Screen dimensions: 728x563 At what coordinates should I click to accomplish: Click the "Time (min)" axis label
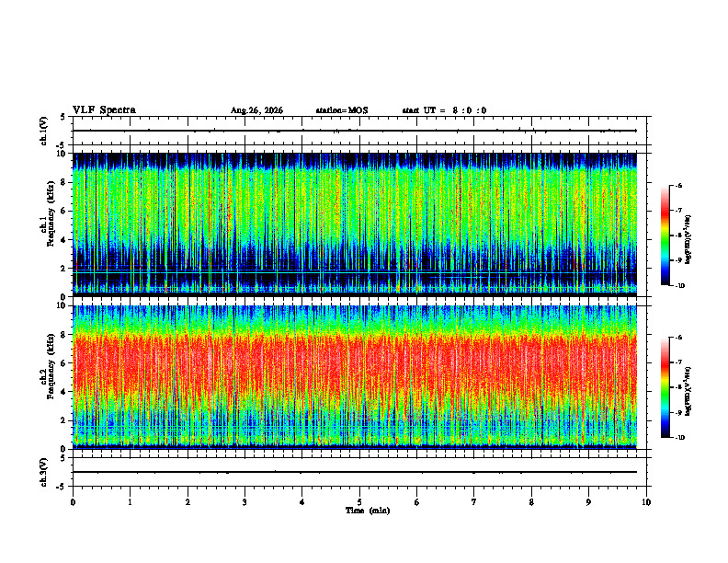368,511
